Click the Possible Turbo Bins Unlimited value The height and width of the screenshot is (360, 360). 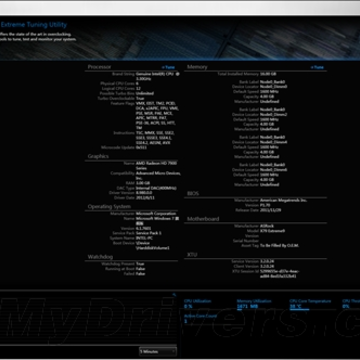tap(145, 93)
